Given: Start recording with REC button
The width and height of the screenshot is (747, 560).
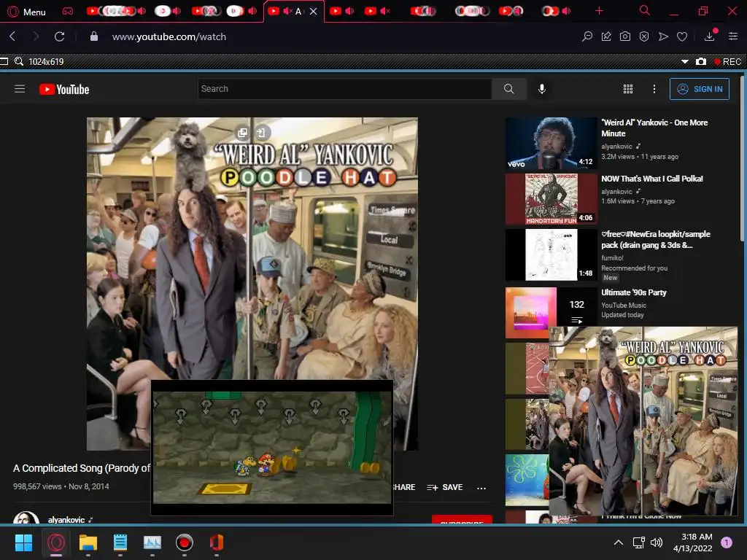Looking at the screenshot, I should pos(727,61).
